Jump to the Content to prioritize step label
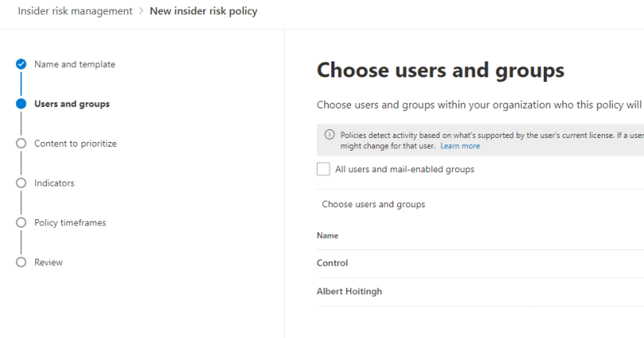Viewport: 644px width, 338px height. click(76, 143)
